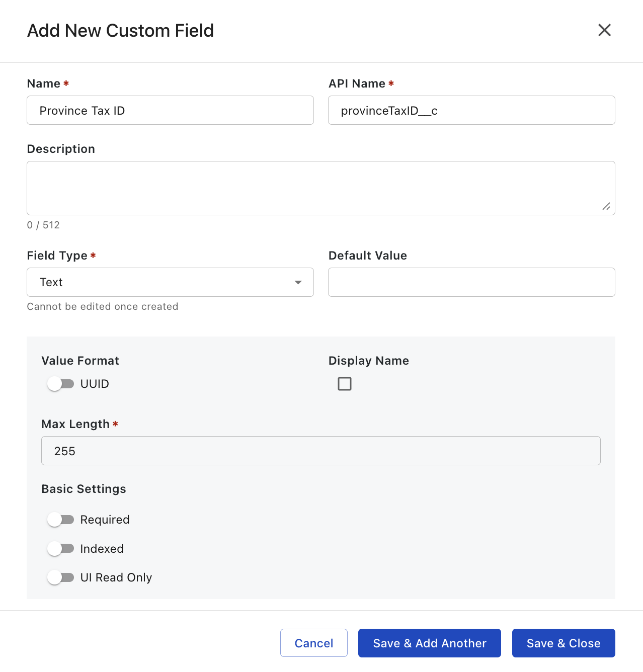Image resolution: width=643 pixels, height=672 pixels.
Task: Click inside the Description text area
Action: pos(320,188)
